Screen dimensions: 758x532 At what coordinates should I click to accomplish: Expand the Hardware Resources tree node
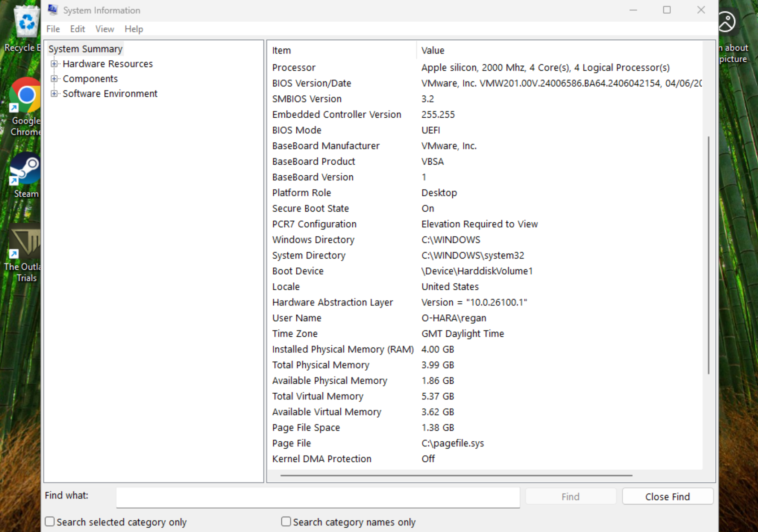tap(54, 64)
